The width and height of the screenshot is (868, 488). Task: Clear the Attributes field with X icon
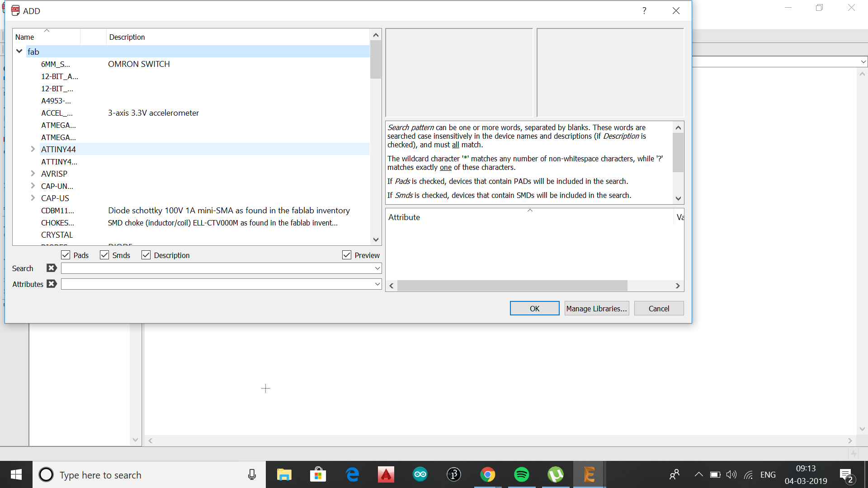[x=52, y=284]
